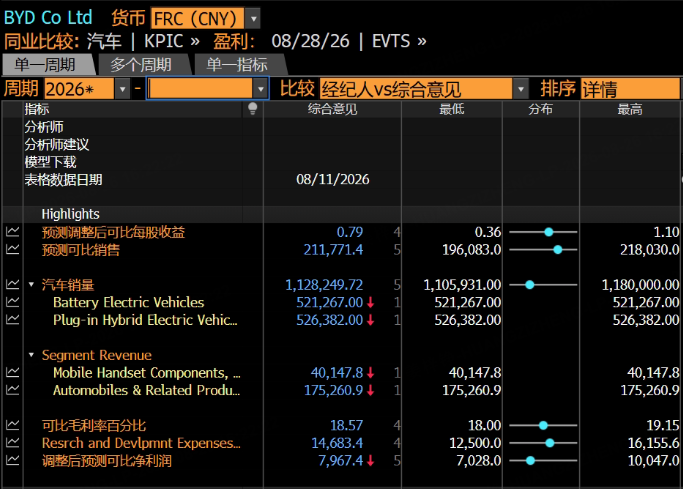Open the 周期 2026 dropdown arrow
Viewport: 683px width, 489px height.
click(122, 89)
